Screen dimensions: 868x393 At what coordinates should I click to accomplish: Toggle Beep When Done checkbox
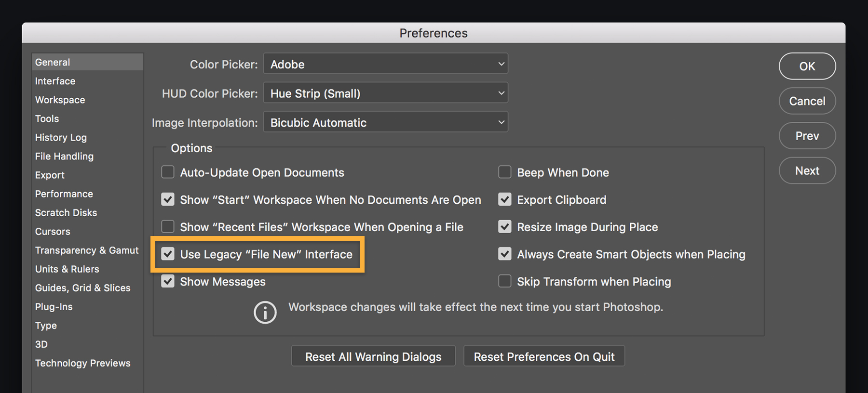[504, 172]
